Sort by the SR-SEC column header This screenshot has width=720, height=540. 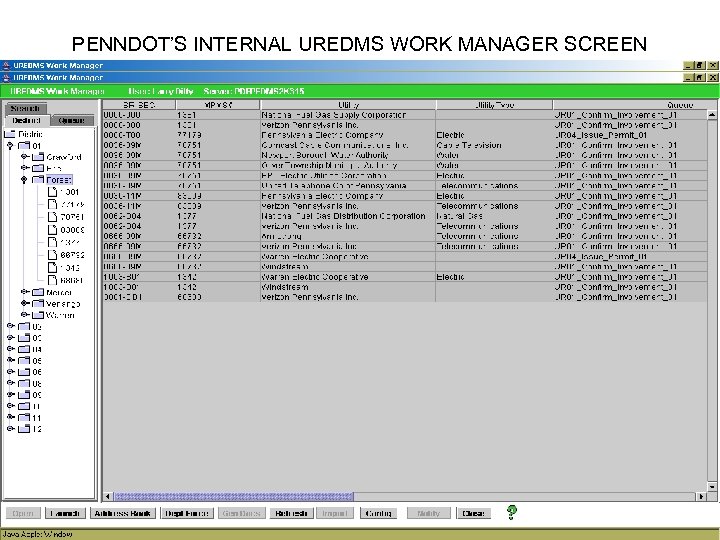139,105
